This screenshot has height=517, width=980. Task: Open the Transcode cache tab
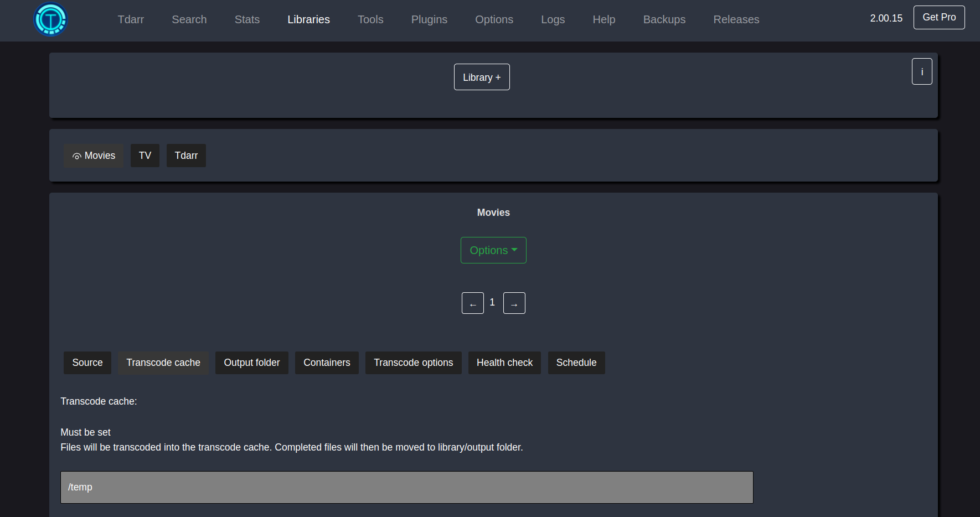coord(163,363)
